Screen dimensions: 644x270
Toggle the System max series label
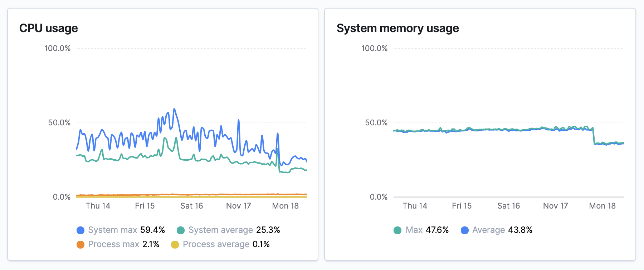click(113, 230)
